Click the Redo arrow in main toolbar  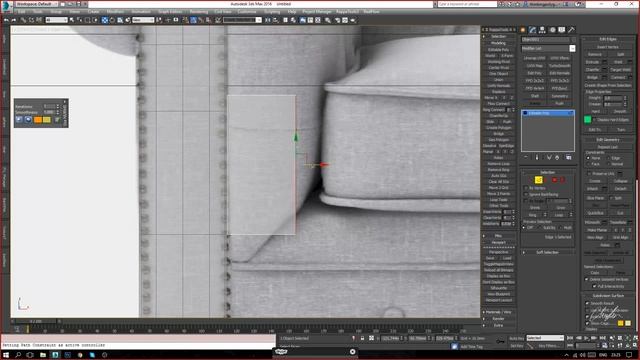click(14, 20)
